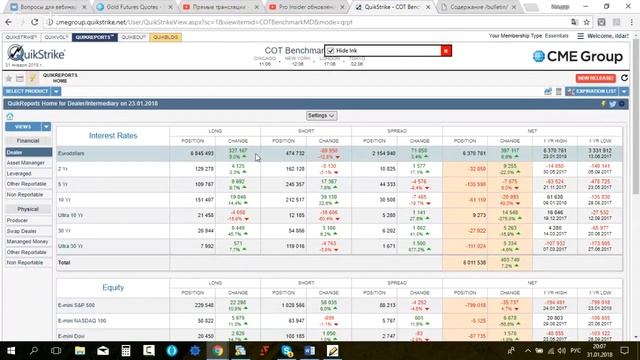The image size is (640, 360).
Task: Uncheck the Hide Ink checkbox
Action: (331, 51)
